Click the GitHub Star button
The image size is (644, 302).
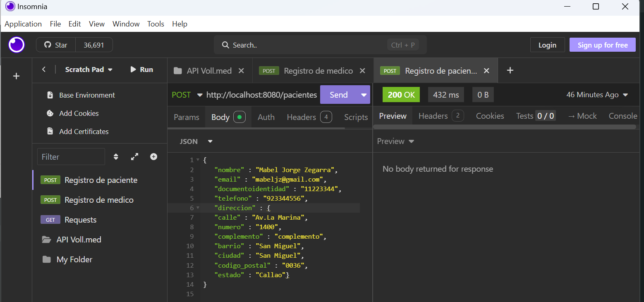coord(56,45)
